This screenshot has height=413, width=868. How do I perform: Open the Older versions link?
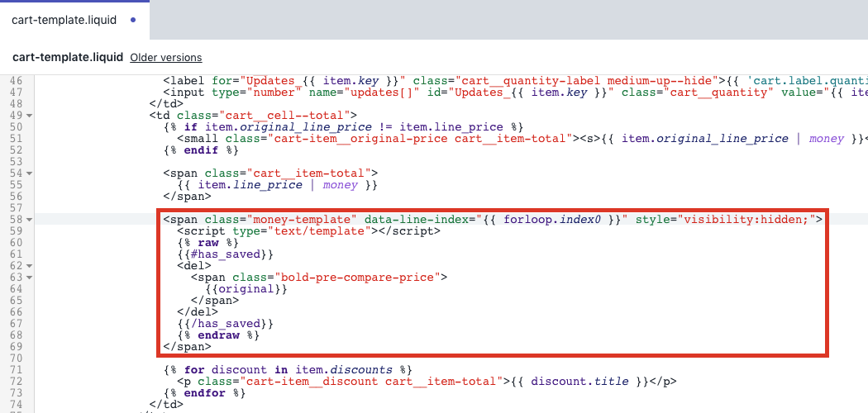(x=165, y=58)
